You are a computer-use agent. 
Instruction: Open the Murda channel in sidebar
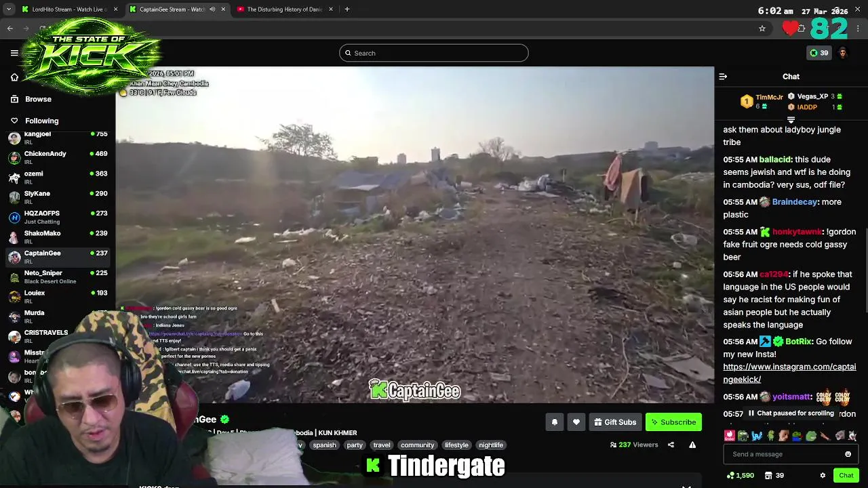pos(58,317)
